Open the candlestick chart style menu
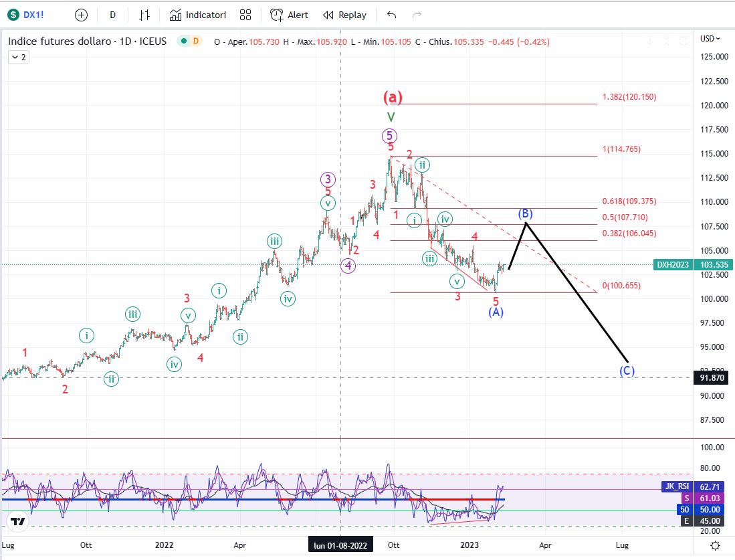Image resolution: width=735 pixels, height=560 pixels. 144,15
